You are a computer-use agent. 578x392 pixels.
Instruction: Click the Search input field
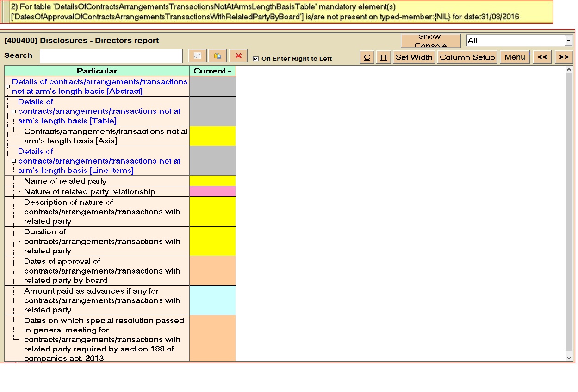[112, 56]
